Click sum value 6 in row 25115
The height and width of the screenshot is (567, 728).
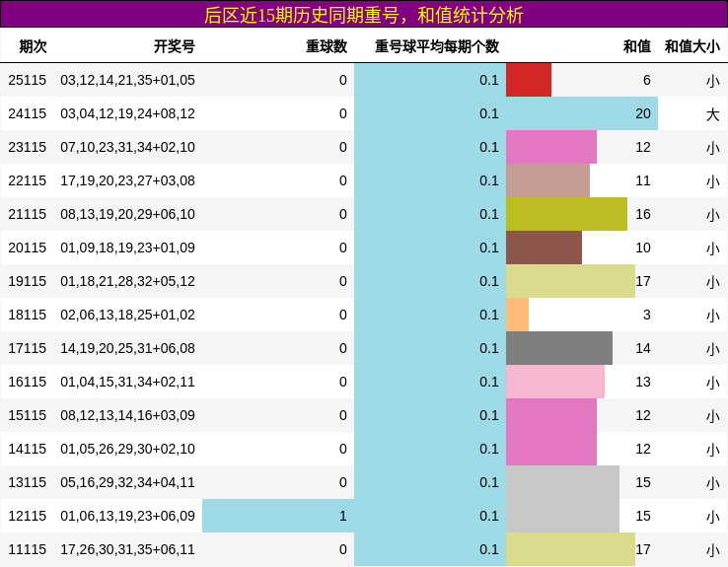[647, 80]
